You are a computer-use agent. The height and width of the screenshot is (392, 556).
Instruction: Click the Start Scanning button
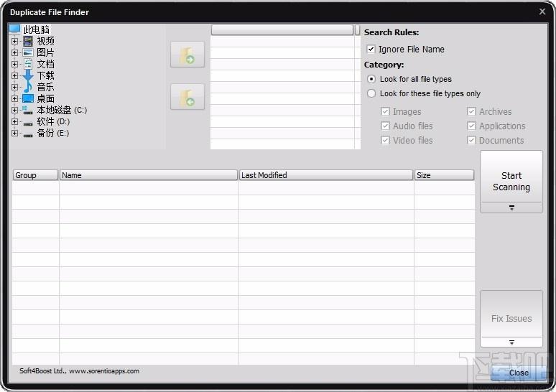(511, 177)
